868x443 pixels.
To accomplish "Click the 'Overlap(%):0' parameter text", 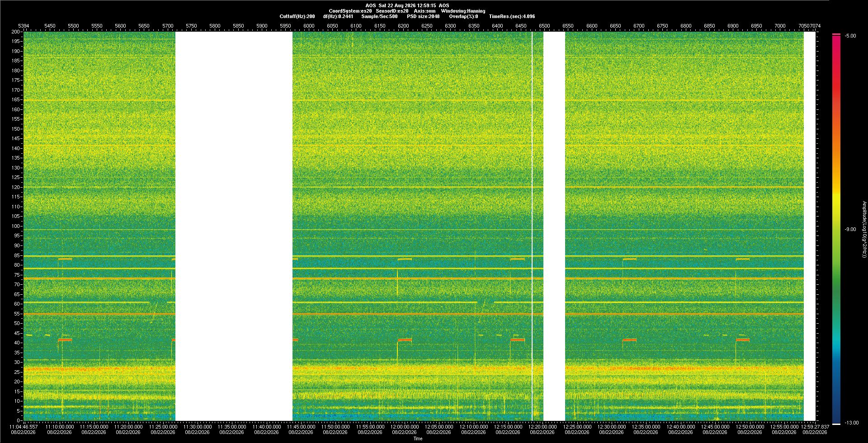I will click(463, 16).
